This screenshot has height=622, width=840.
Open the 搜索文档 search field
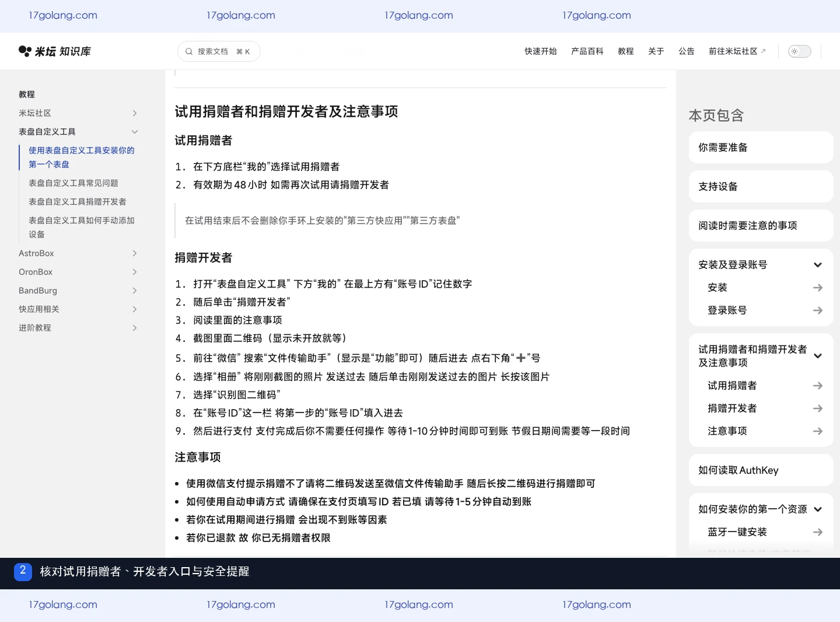point(219,51)
